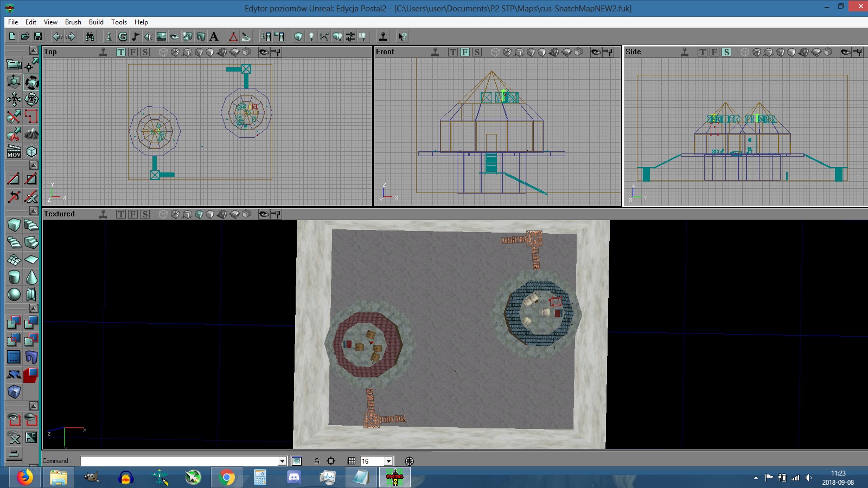Screen dimensions: 868x488
Task: Open the Textures browser picture icon
Action: [x=162, y=36]
